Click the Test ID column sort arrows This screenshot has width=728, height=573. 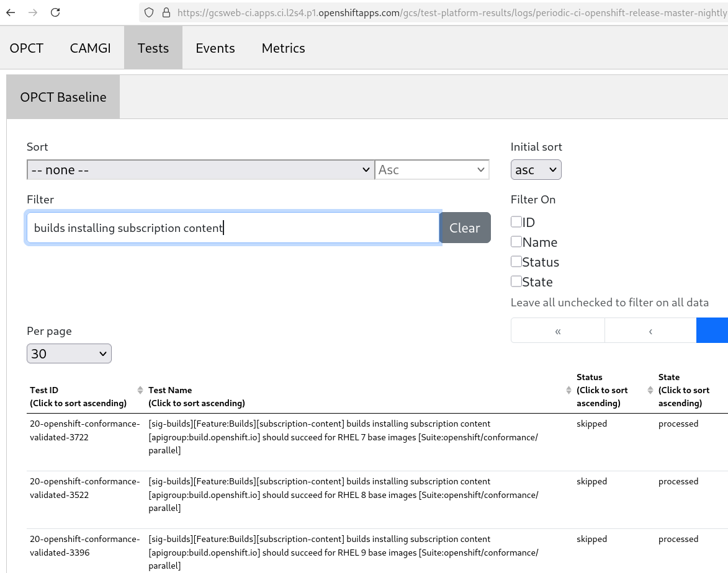[x=140, y=390]
